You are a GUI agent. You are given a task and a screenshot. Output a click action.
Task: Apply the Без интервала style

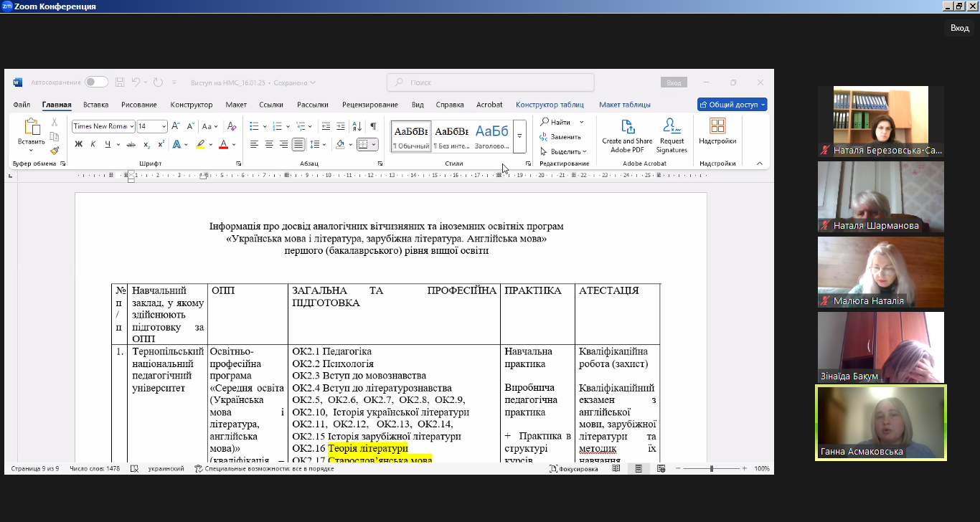coord(452,136)
